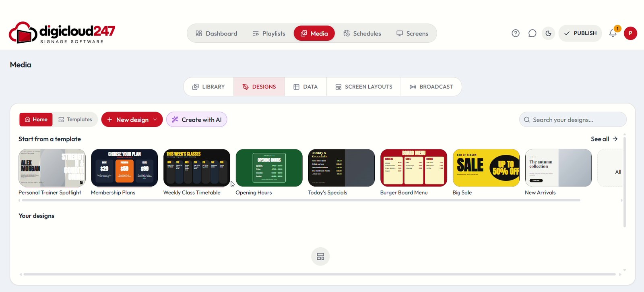644x292 pixels.
Task: Open the Personal Trainer Spotlight template
Action: tap(52, 168)
